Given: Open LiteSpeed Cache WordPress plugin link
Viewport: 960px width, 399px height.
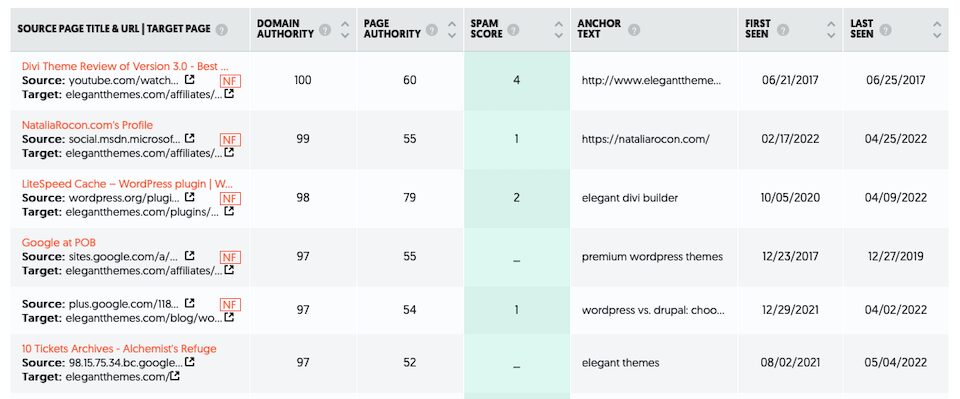Looking at the screenshot, I should click(127, 184).
